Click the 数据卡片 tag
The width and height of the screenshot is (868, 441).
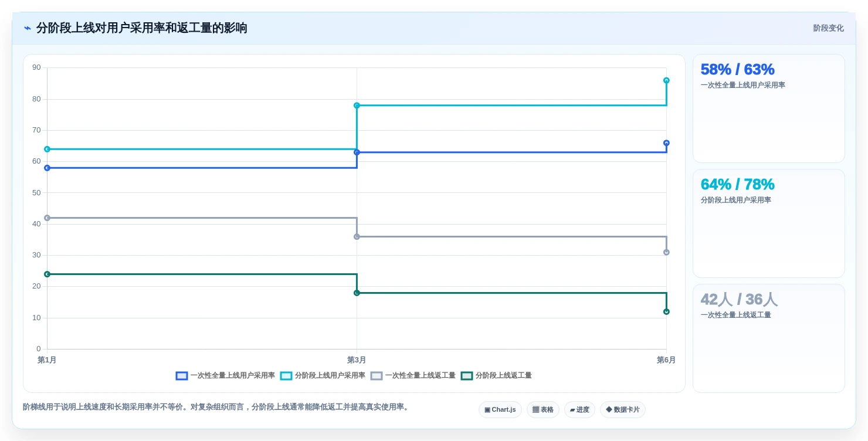click(623, 410)
